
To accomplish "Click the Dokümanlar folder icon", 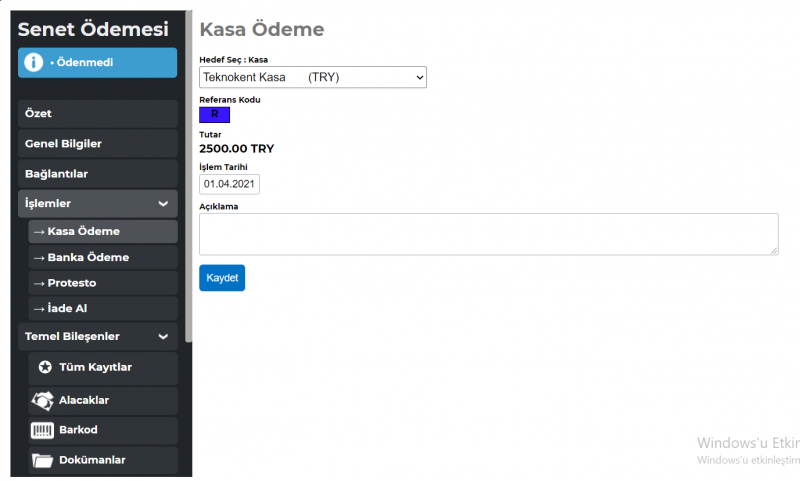I will click(x=42, y=460).
